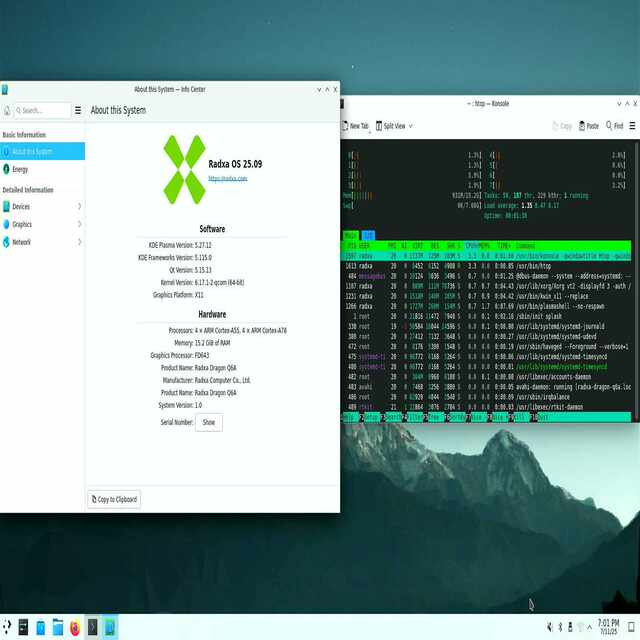Viewport: 640px width, 640px height.
Task: Expand the Graphics category arrow
Action: pos(80,224)
